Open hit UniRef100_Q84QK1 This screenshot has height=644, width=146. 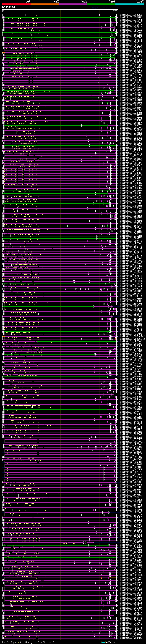(131, 15)
